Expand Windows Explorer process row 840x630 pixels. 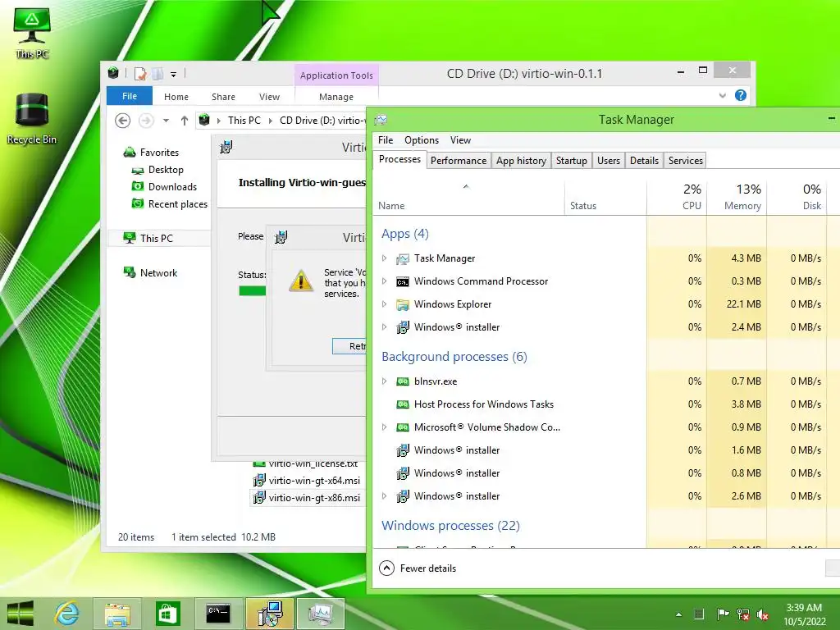pyautogui.click(x=384, y=304)
